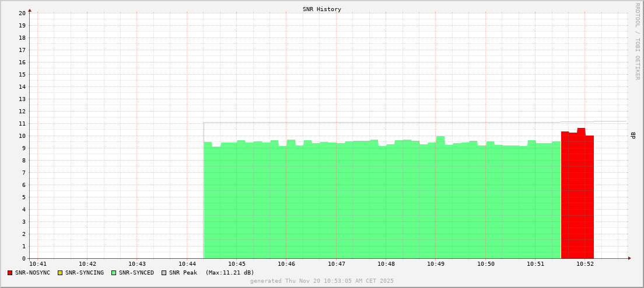Image resolution: width=644 pixels, height=288 pixels.
Task: Click the yellow SNR-SYNCING legend swatch
Action: [60, 273]
